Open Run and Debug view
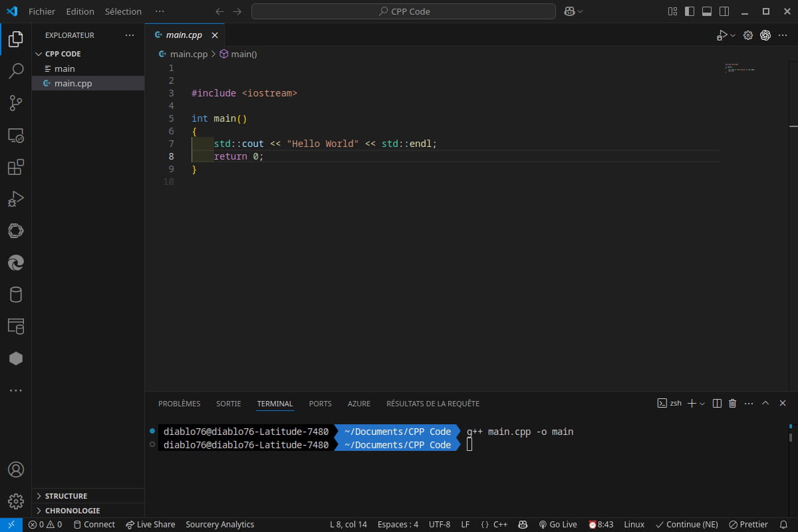This screenshot has width=798, height=532. (x=16, y=199)
